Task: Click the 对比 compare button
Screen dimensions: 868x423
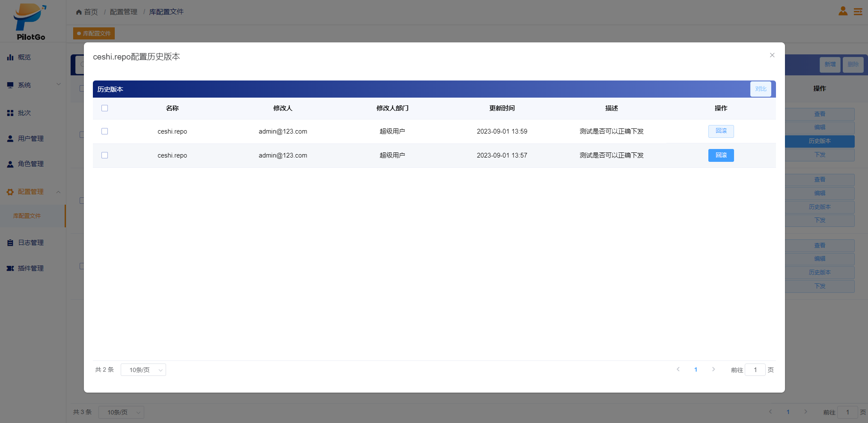Action: (x=761, y=89)
